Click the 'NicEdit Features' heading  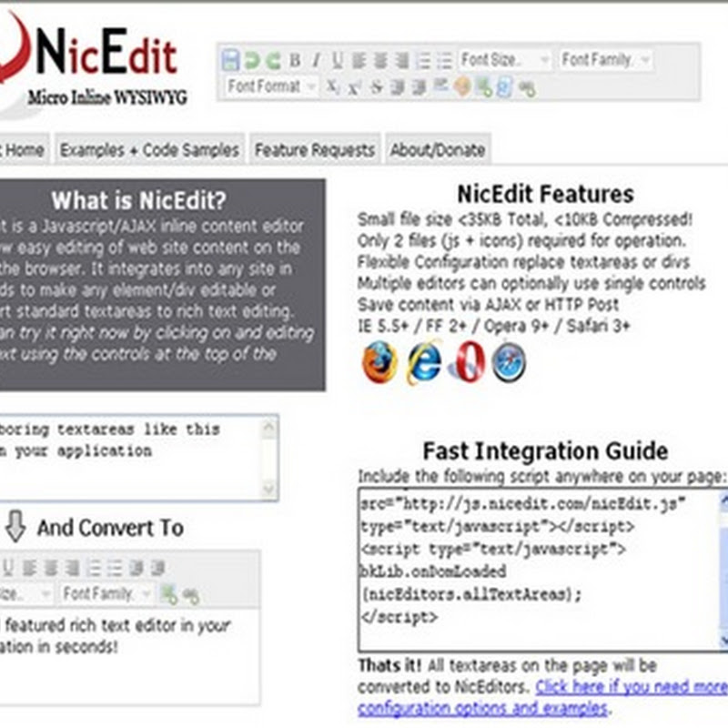pos(545,194)
